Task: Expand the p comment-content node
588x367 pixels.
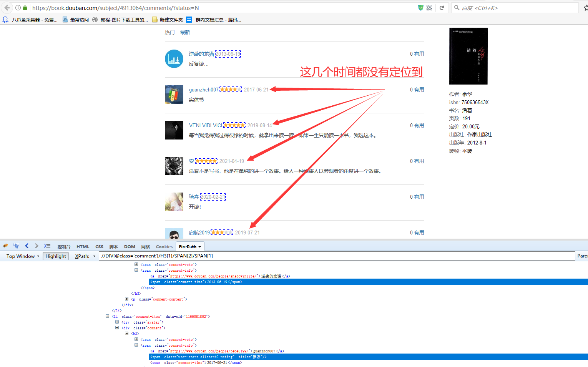Action: pyautogui.click(x=126, y=299)
